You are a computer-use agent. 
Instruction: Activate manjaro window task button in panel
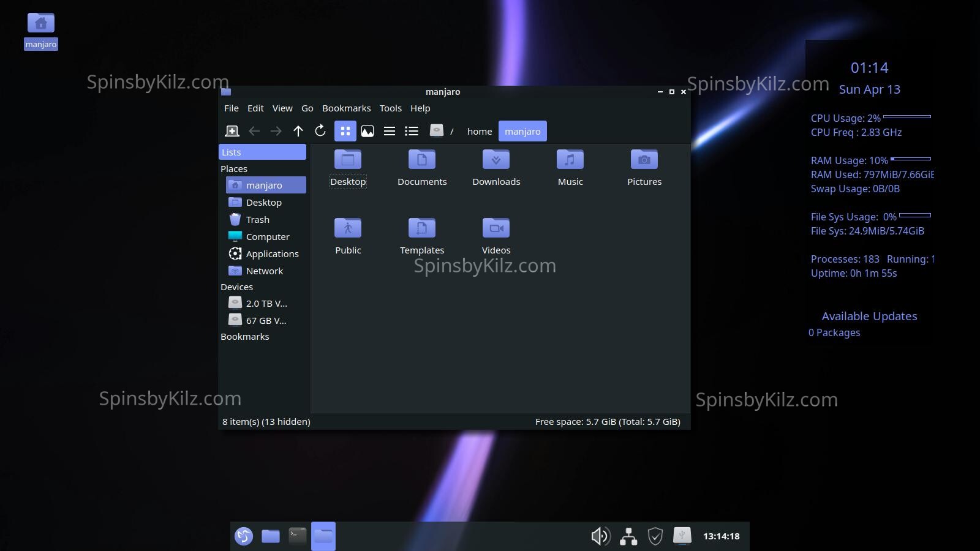323,536
